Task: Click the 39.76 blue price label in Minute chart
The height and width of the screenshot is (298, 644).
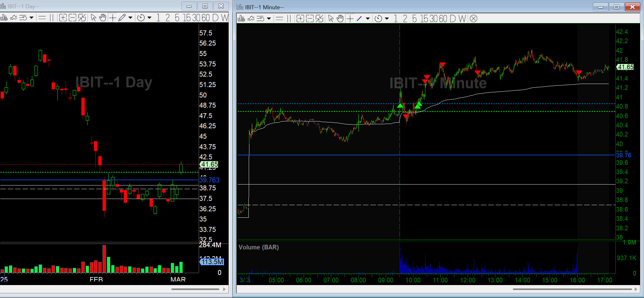Action: coord(624,155)
